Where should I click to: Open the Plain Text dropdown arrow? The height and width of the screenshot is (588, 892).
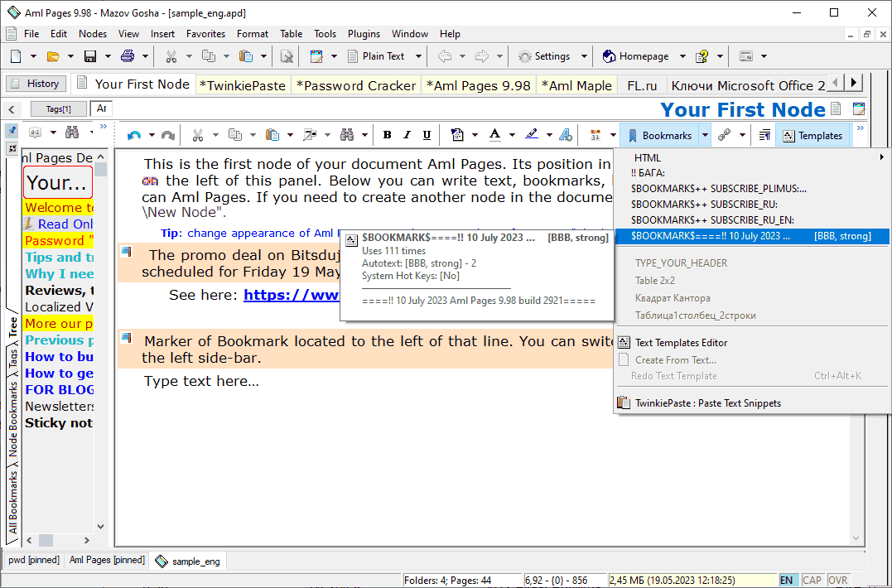tap(418, 56)
